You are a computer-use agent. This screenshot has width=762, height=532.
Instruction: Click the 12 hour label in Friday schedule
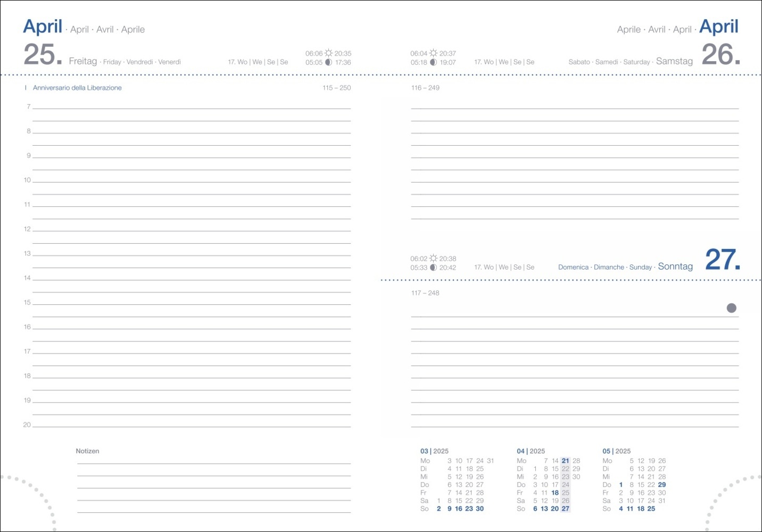27,229
